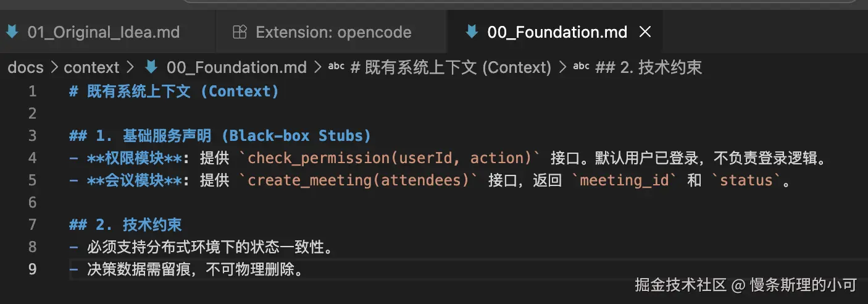Viewport: 868px width, 304px height.
Task: Open the Extension: opencode tab
Action: (333, 32)
